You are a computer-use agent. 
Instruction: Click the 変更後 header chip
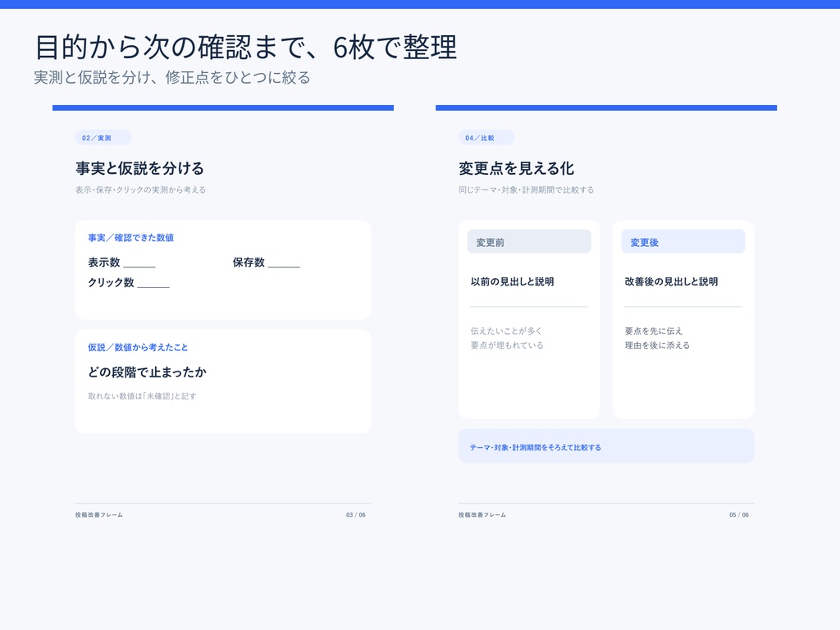(x=683, y=242)
